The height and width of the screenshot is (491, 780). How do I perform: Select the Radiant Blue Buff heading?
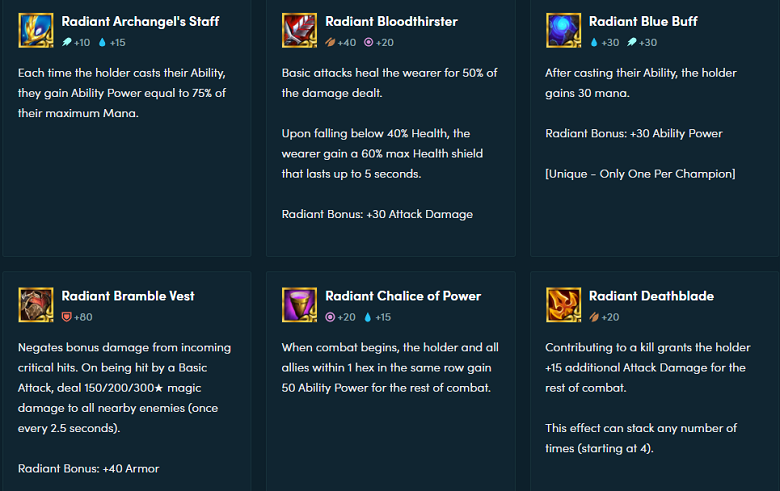point(643,21)
